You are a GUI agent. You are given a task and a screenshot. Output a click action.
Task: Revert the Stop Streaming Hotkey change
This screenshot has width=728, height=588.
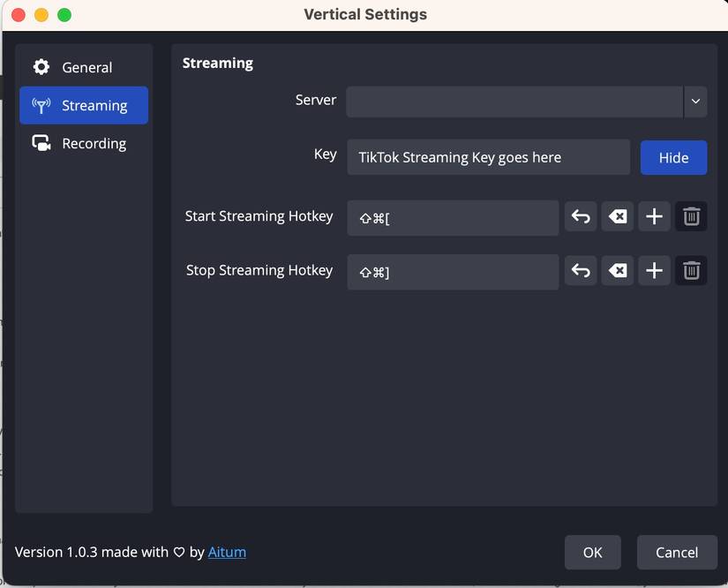point(580,271)
